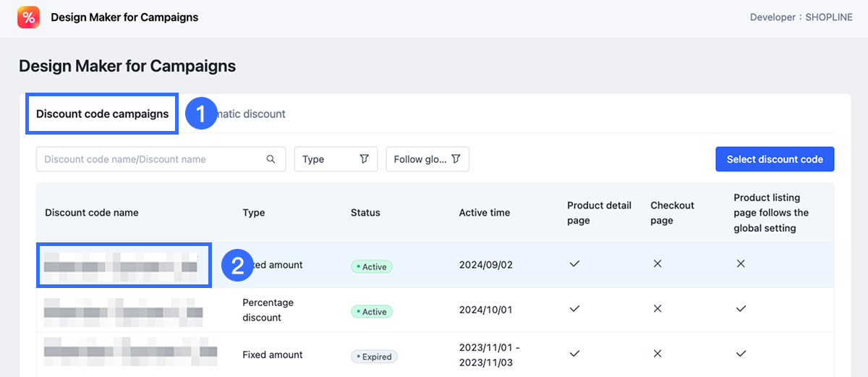This screenshot has width=868, height=377.
Task: Switch to Discount code campaigns tab
Action: pos(102,114)
